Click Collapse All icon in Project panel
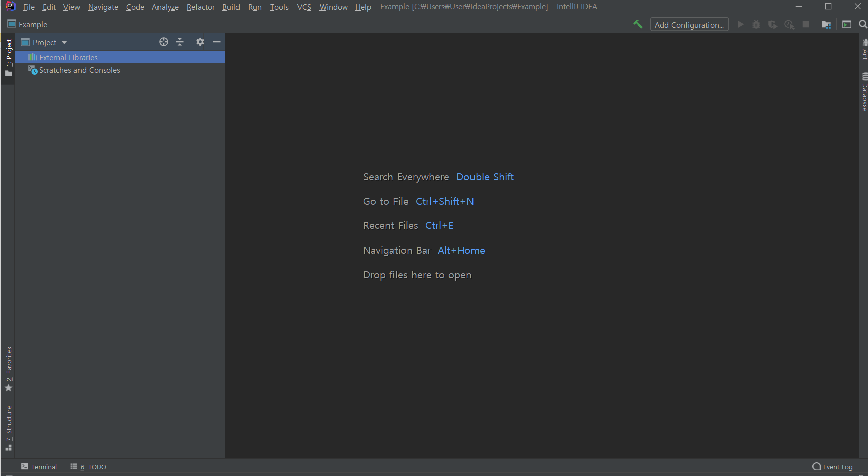Screen dimensions: 868x476 (x=180, y=42)
